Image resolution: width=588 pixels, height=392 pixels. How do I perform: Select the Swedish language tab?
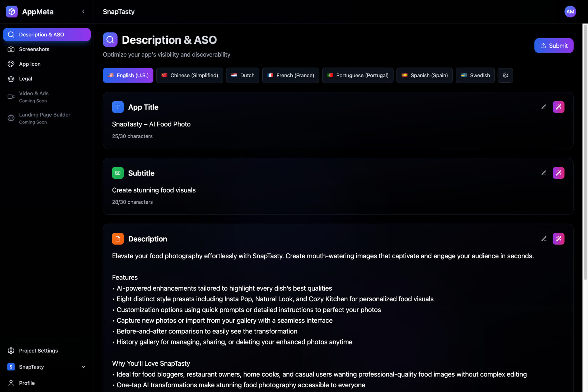[x=475, y=75]
